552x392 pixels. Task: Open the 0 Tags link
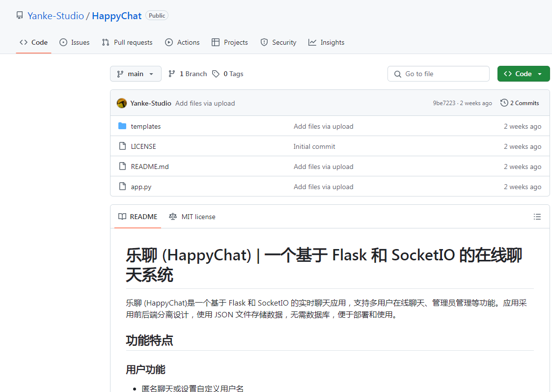(x=228, y=74)
